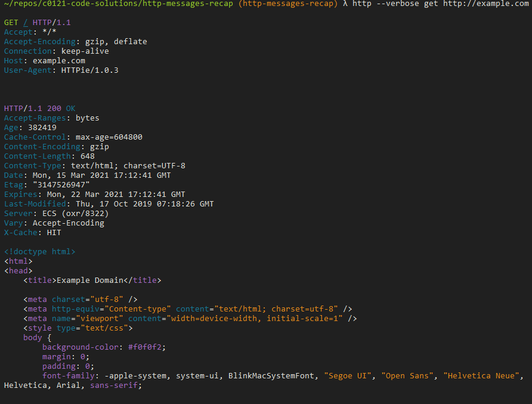The image size is (532, 404).
Task: Click the "User-Agent: HTTPie/1.0.3" line
Action: click(x=61, y=70)
